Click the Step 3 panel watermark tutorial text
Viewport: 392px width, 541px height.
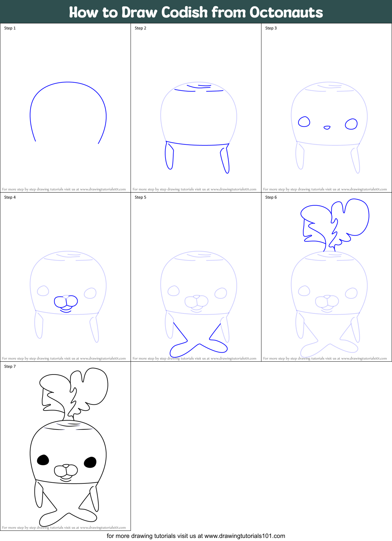click(x=325, y=189)
